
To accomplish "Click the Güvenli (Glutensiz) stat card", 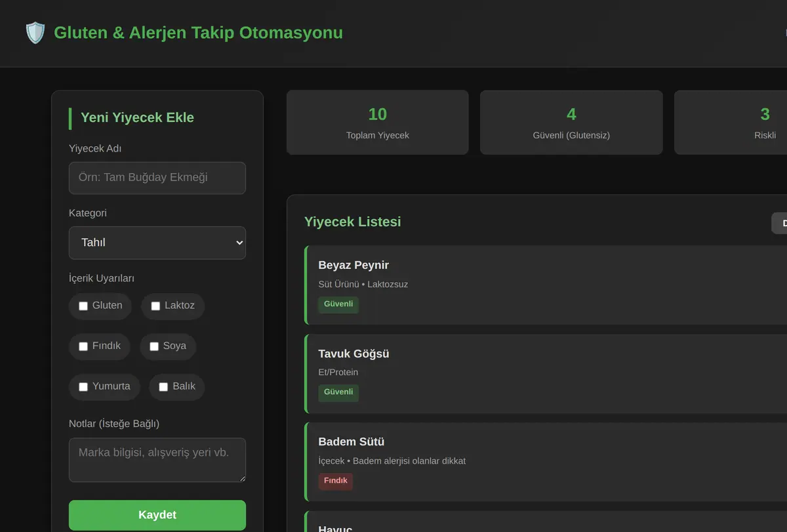I will click(571, 123).
